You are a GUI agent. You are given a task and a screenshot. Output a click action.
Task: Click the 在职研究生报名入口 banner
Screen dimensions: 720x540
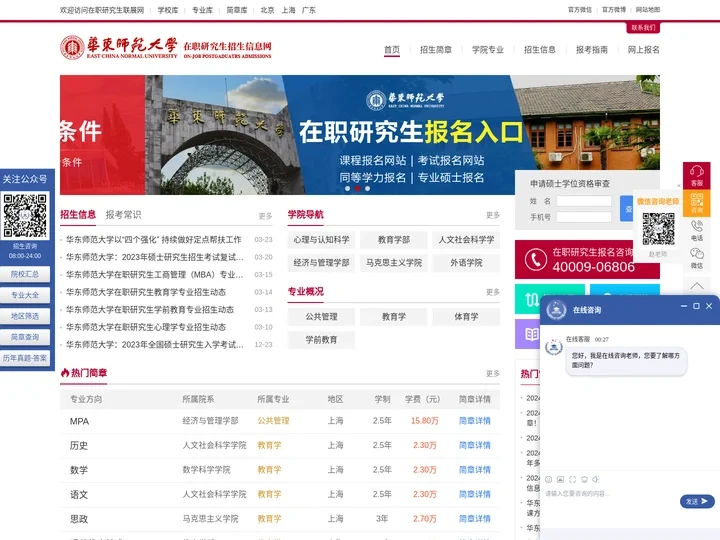pos(360,135)
